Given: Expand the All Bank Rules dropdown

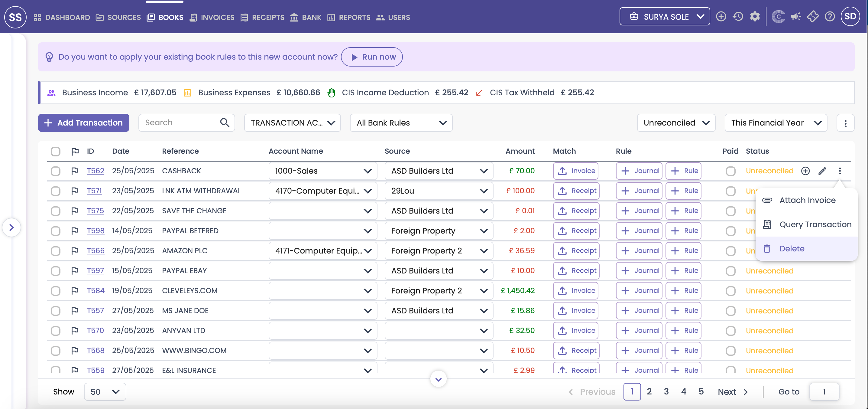Looking at the screenshot, I should coord(401,123).
